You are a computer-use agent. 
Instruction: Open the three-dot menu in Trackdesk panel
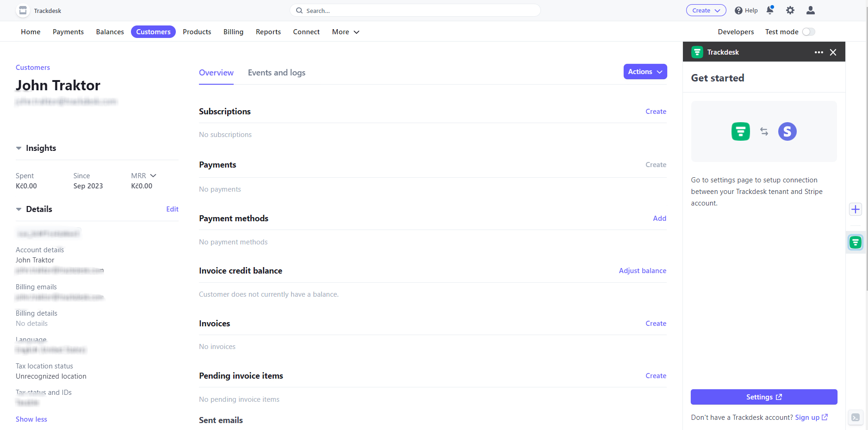[818, 52]
